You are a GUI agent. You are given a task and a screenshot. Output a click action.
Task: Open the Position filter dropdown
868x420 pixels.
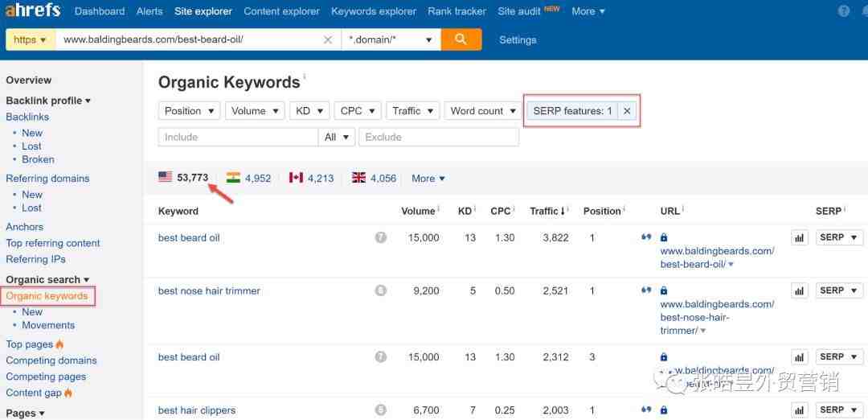190,111
